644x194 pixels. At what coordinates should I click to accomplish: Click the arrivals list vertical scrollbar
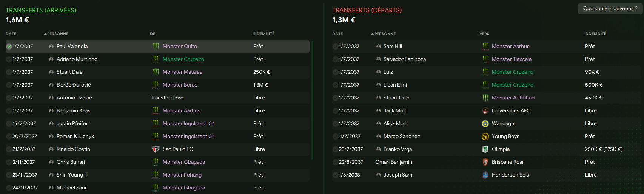tap(312, 100)
